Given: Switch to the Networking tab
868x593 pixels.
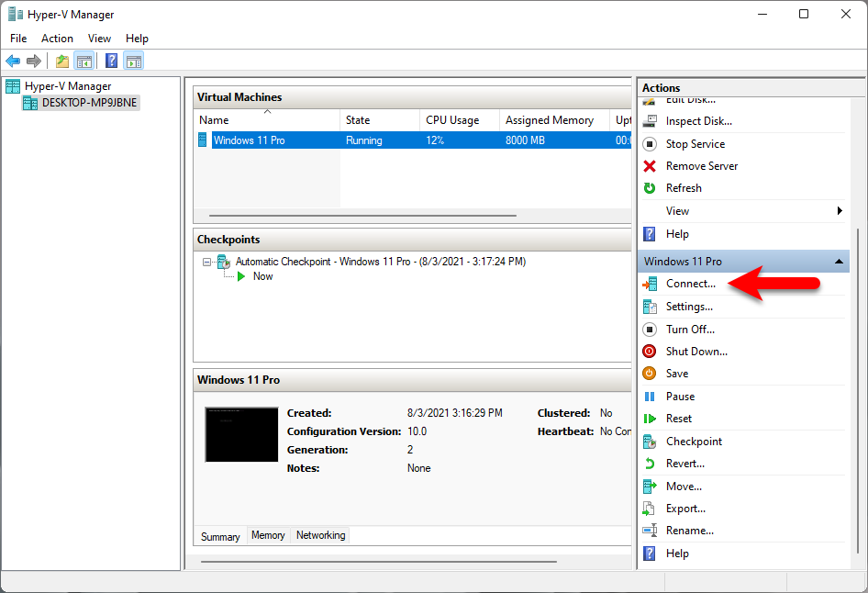Looking at the screenshot, I should pyautogui.click(x=320, y=535).
